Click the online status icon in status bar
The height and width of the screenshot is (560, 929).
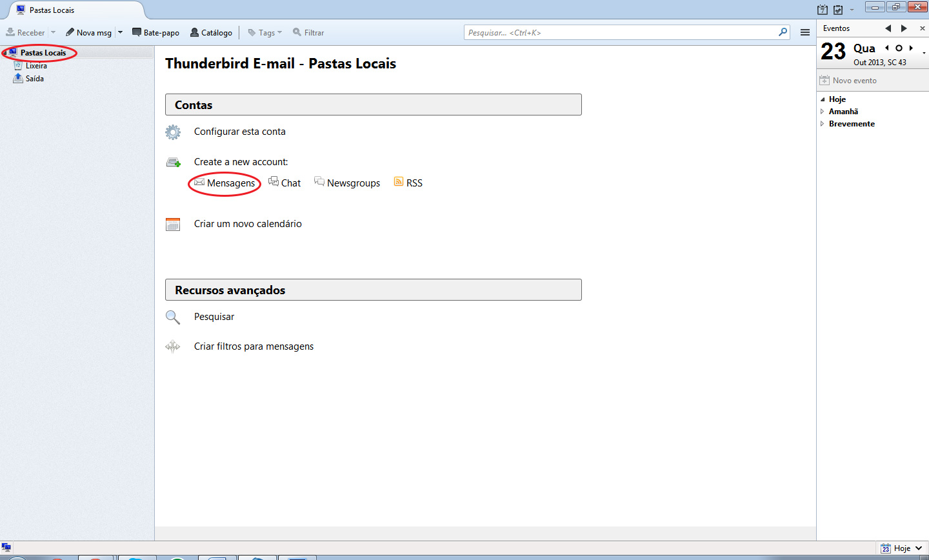pos(6,548)
